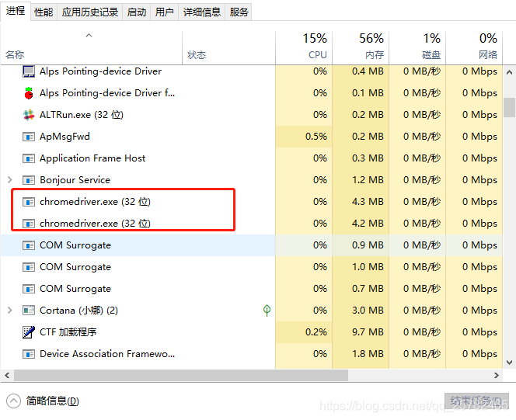The width and height of the screenshot is (516, 420).
Task: Select the Cortana (小娜) (2) process name
Action: click(78, 311)
